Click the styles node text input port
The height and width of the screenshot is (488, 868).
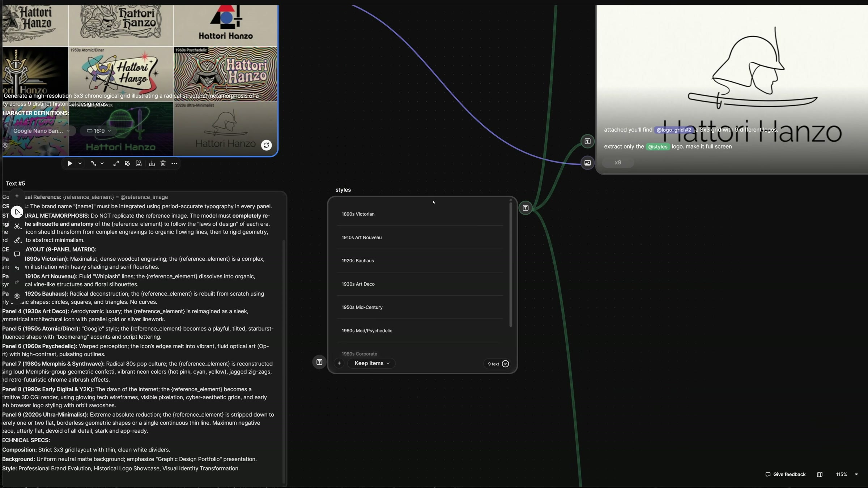(319, 362)
